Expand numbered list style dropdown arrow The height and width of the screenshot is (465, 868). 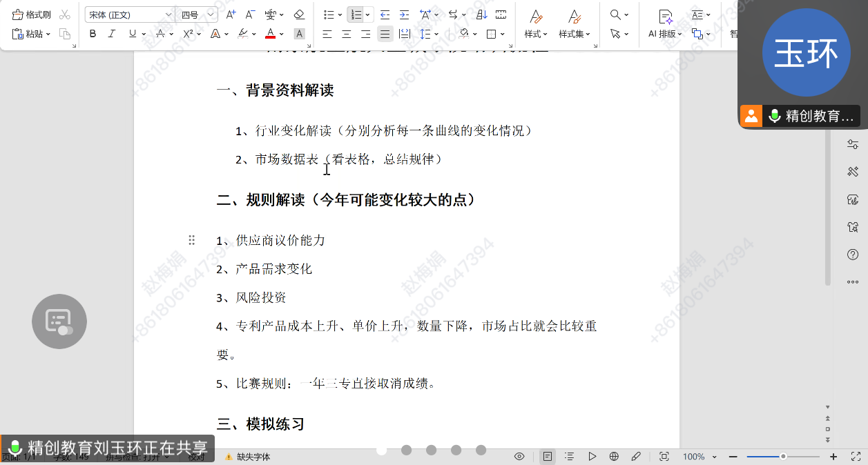367,14
